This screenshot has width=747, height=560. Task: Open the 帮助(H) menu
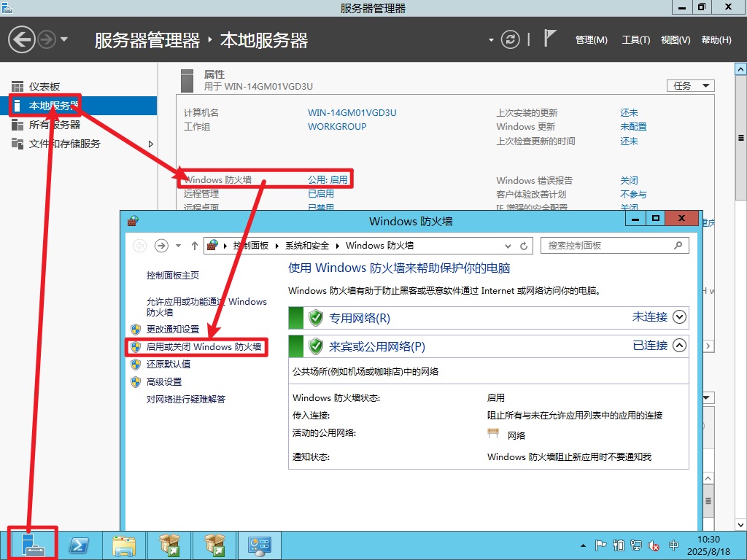pos(716,40)
